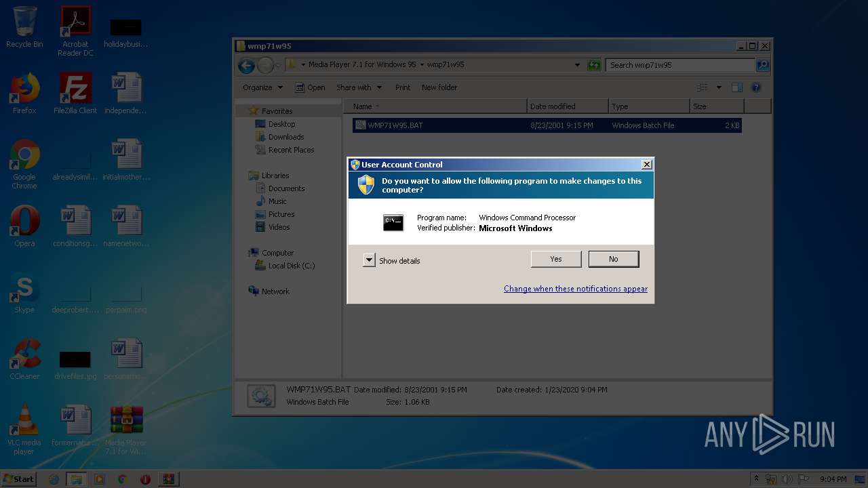Open conditionsg... Word document
This screenshot has width=868, height=488.
pyautogui.click(x=75, y=226)
